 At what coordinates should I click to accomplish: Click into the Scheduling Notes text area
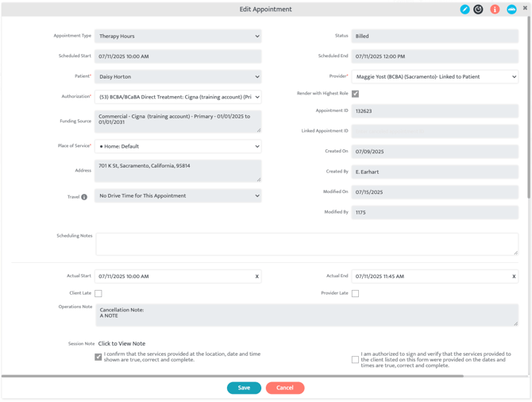[x=306, y=245]
